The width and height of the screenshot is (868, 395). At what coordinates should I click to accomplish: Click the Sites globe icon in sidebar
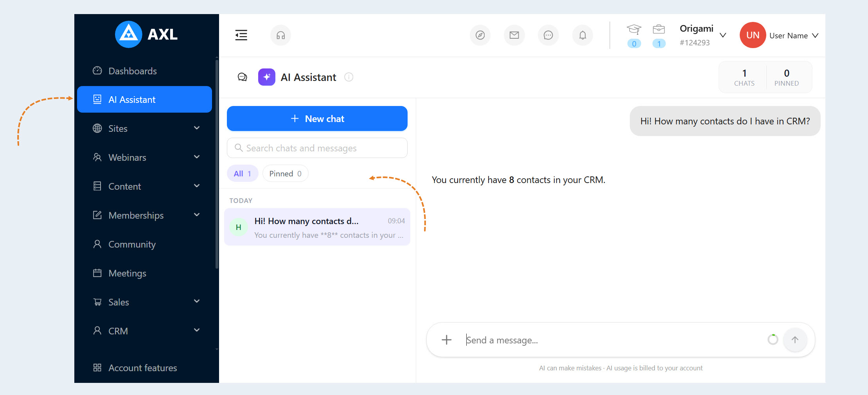(97, 128)
